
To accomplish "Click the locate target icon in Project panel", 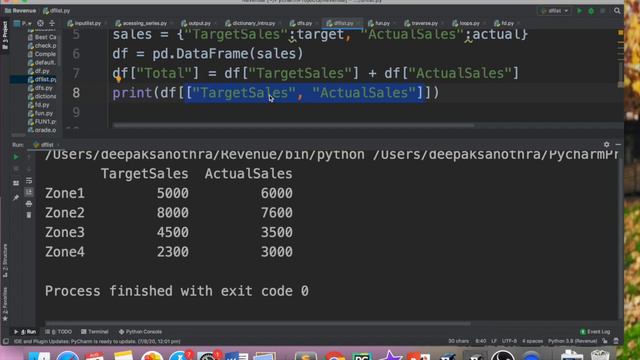I will tap(40, 23).
